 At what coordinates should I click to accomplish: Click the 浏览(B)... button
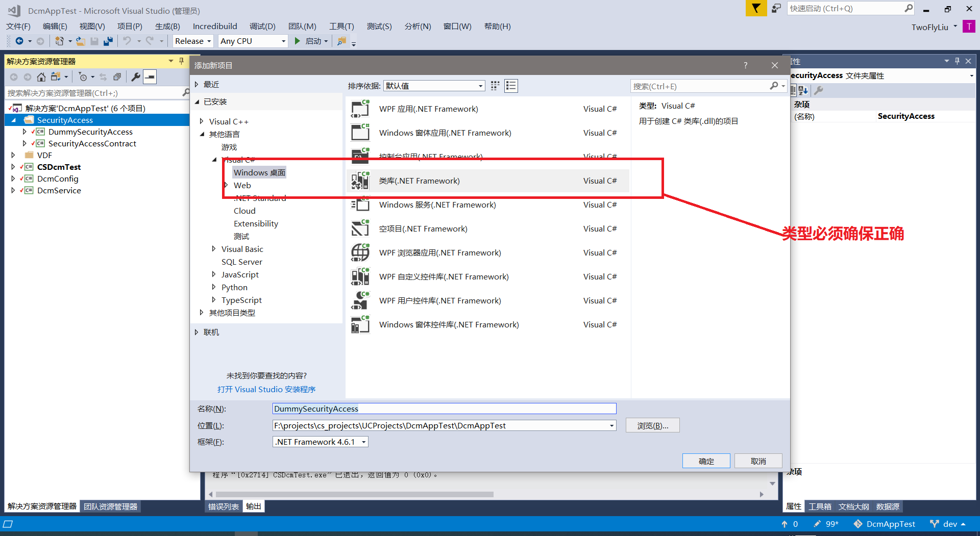tap(652, 425)
